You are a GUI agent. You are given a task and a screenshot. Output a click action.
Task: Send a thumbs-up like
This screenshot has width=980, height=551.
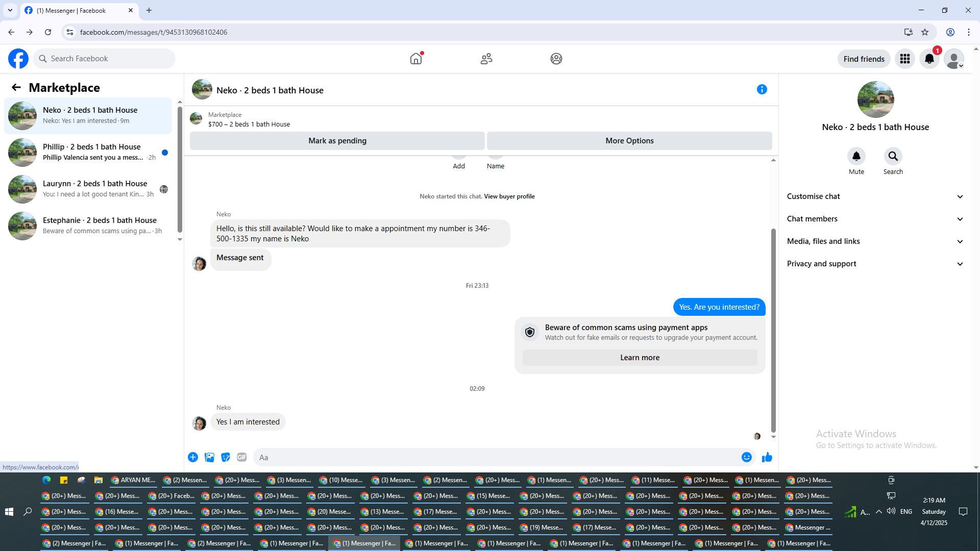pos(767,457)
